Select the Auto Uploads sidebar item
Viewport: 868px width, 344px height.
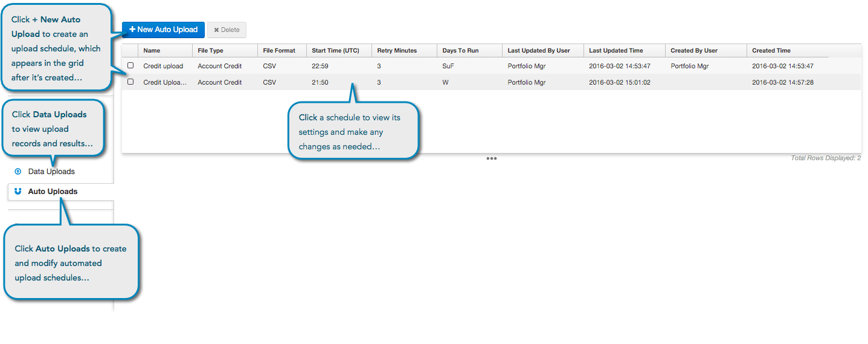[60, 192]
